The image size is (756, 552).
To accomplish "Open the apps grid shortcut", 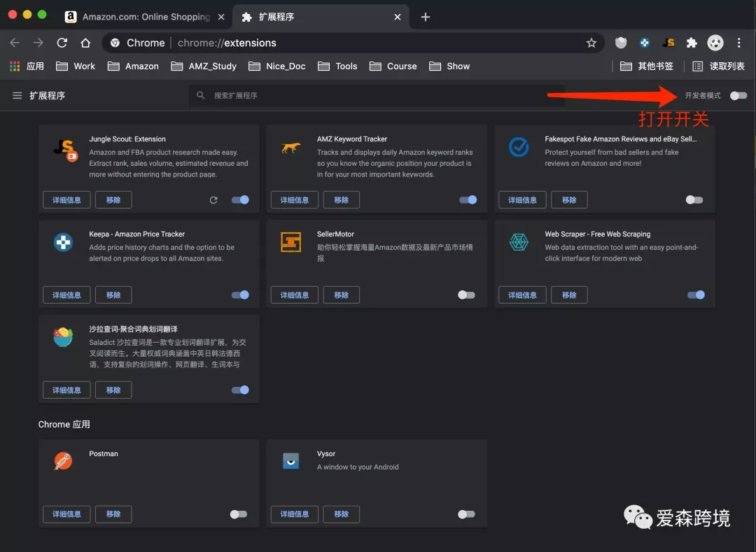I will 15,66.
